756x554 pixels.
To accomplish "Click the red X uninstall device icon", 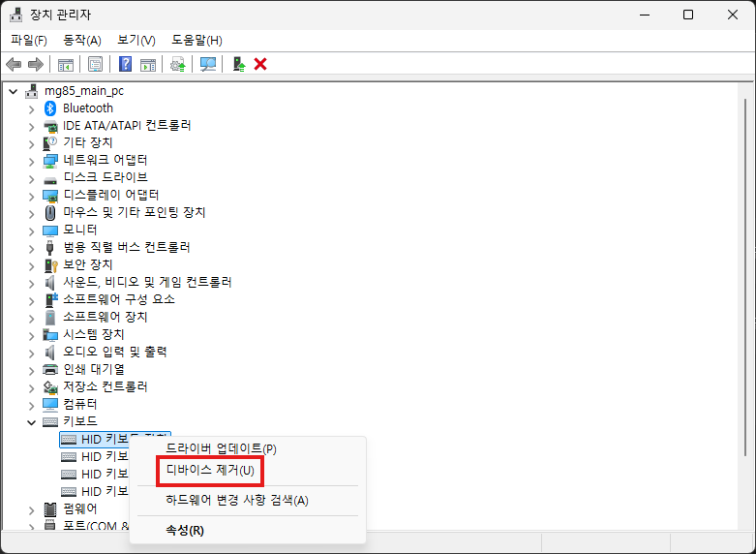I will pos(260,64).
